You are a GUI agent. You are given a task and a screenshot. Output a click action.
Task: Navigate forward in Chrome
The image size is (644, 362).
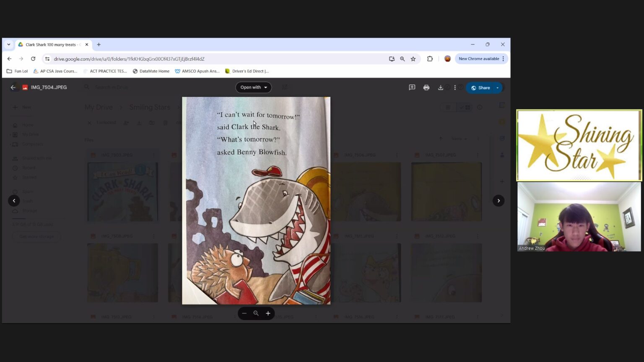[x=21, y=59]
